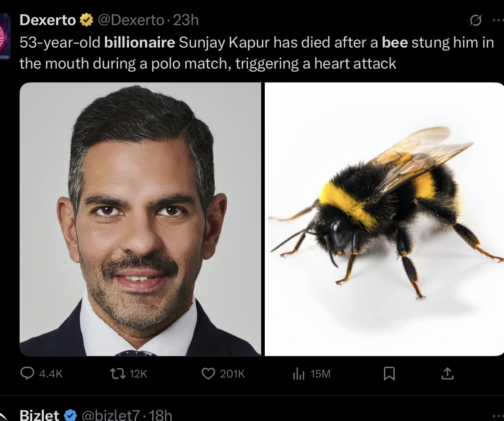Click the Bizlet display name
This screenshot has width=504, height=421.
[39, 416]
